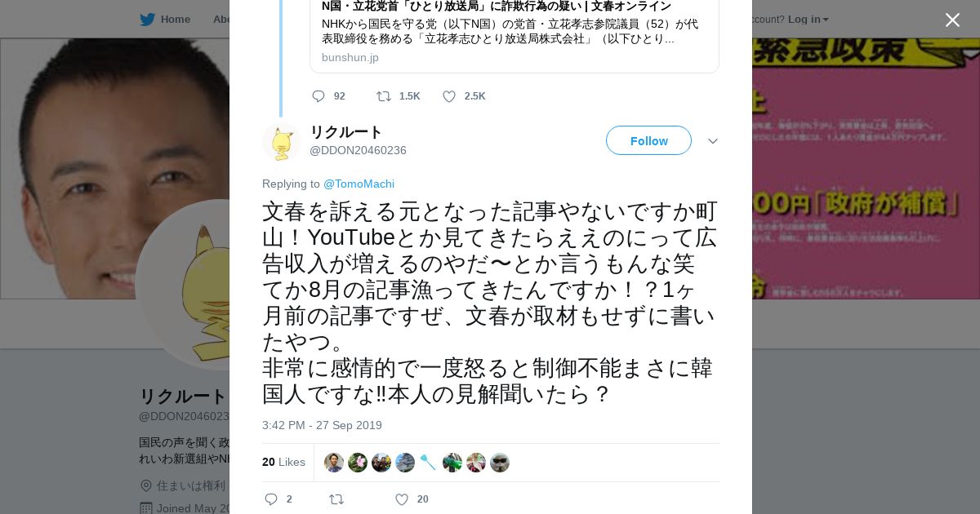View the 20 Likes list

283,463
